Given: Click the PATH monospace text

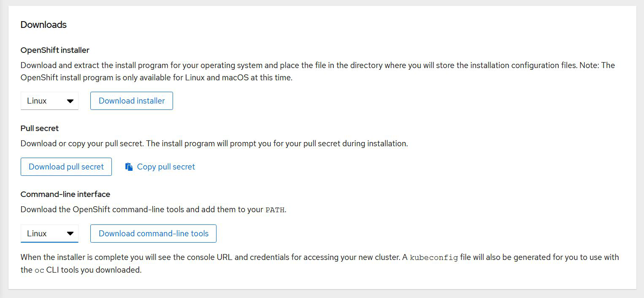Looking at the screenshot, I should (x=275, y=210).
